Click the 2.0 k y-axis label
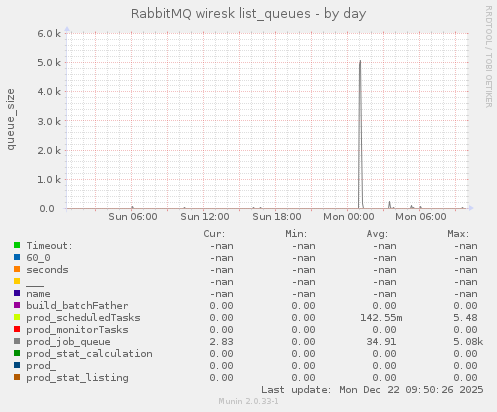497x412 pixels. coord(49,150)
